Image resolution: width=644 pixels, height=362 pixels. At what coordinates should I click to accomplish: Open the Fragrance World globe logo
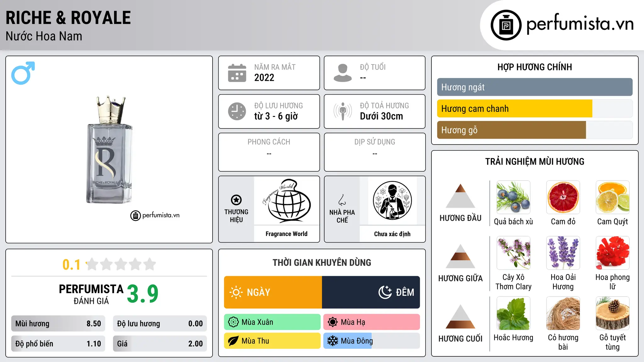[286, 200]
